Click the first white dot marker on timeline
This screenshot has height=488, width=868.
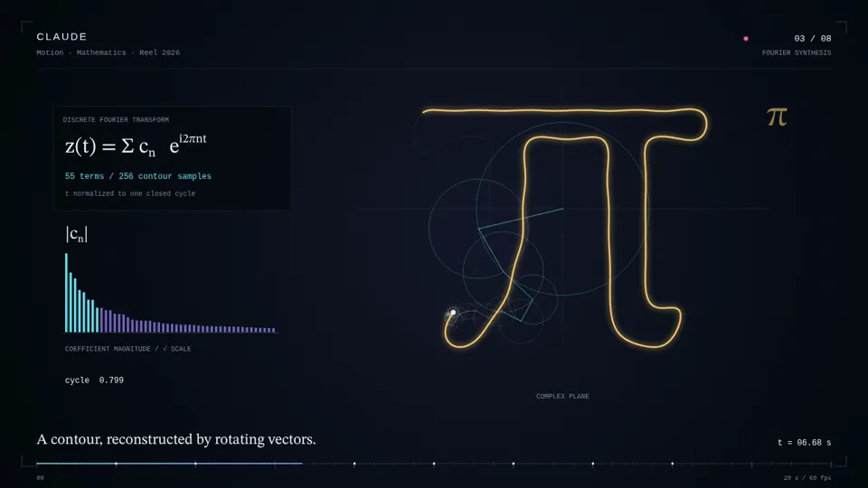(117, 464)
